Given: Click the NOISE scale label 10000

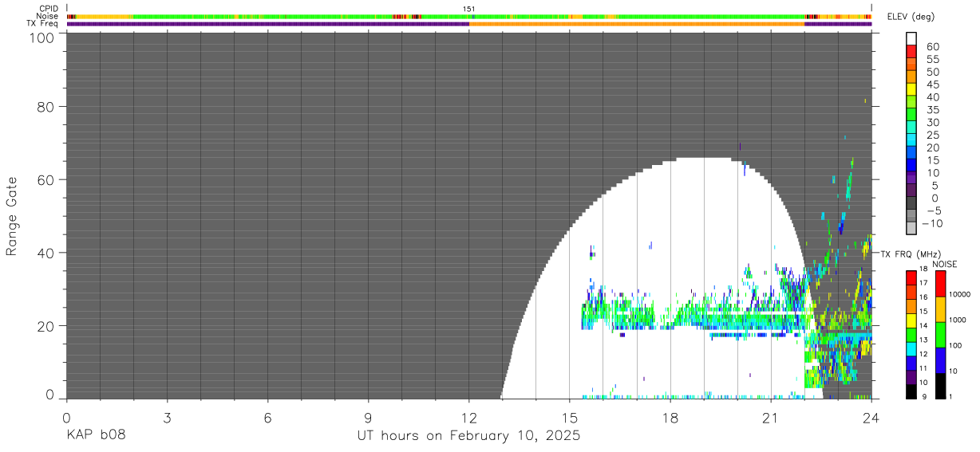Looking at the screenshot, I should [x=960, y=295].
